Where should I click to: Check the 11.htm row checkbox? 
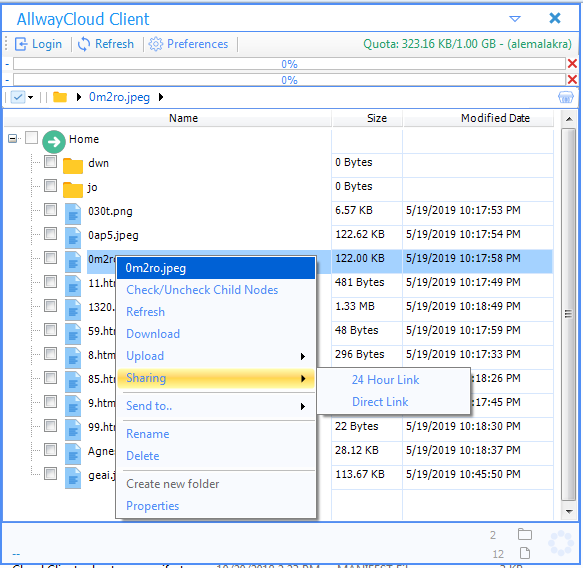pyautogui.click(x=50, y=282)
